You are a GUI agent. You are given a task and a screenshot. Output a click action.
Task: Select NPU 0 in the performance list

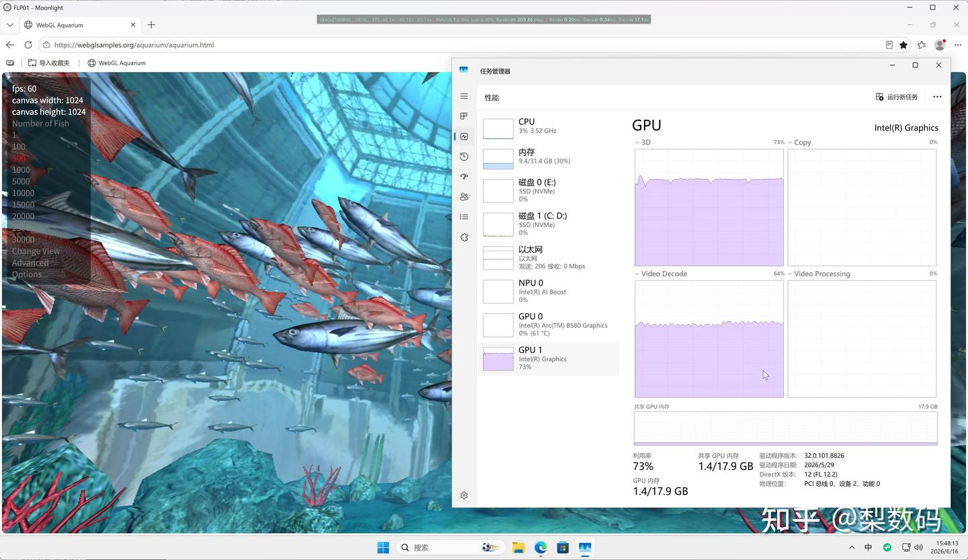(x=549, y=291)
